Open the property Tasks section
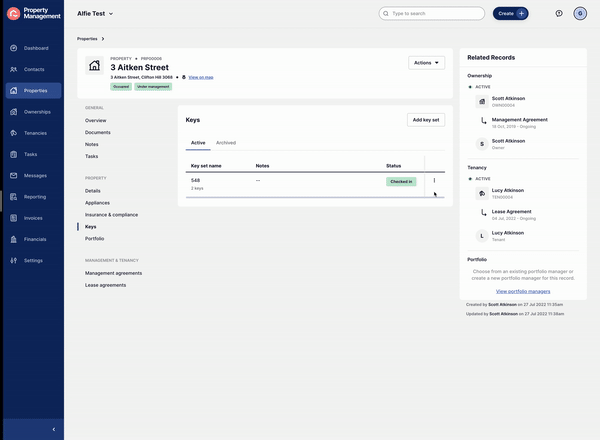This screenshot has width=600, height=440. (91, 156)
